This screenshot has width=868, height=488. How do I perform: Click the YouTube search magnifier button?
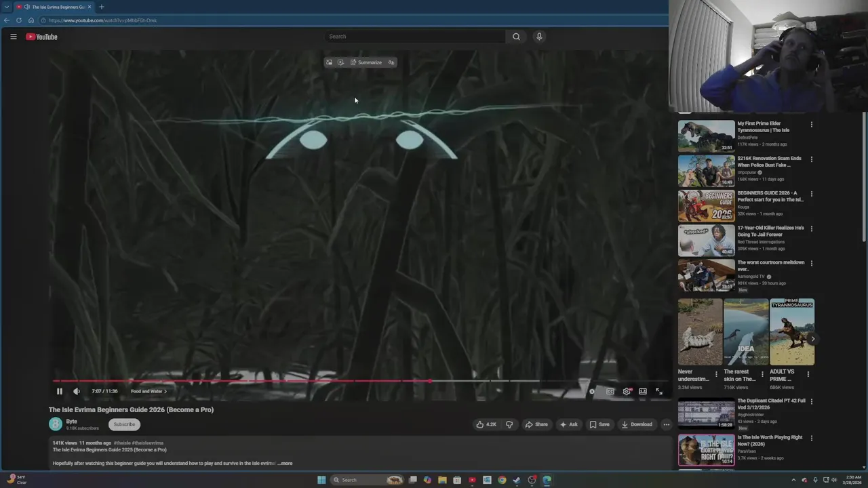(516, 37)
